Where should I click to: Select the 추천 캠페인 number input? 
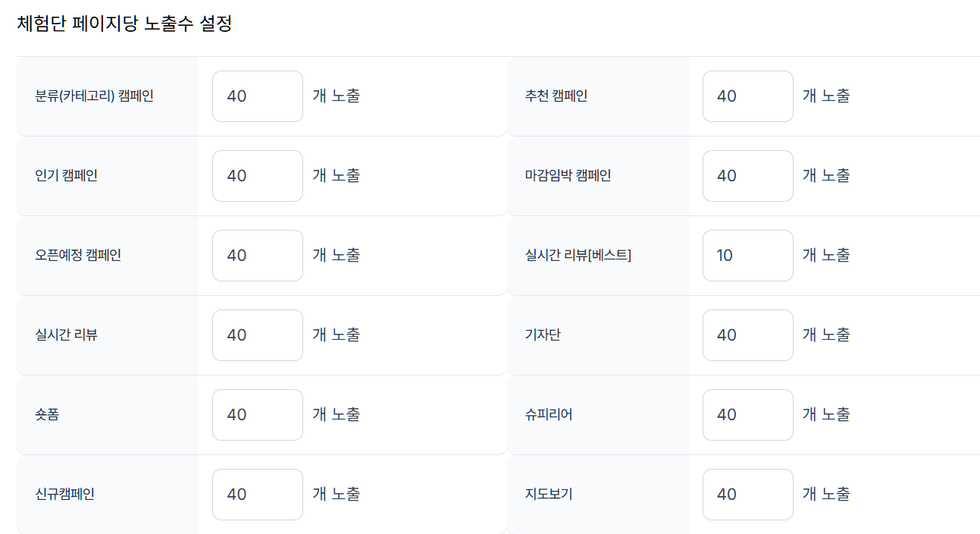(x=747, y=96)
